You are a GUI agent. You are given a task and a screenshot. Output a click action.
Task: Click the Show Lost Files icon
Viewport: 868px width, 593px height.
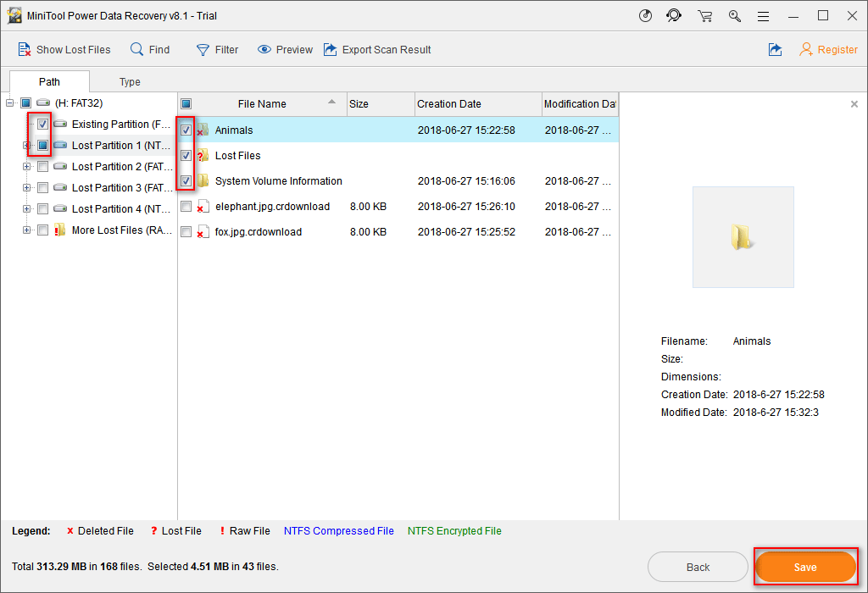click(25, 50)
